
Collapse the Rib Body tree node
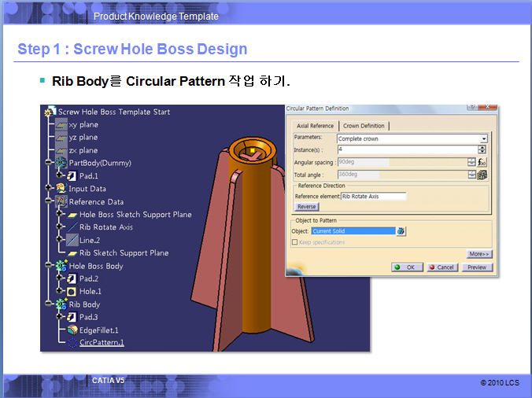[50, 304]
